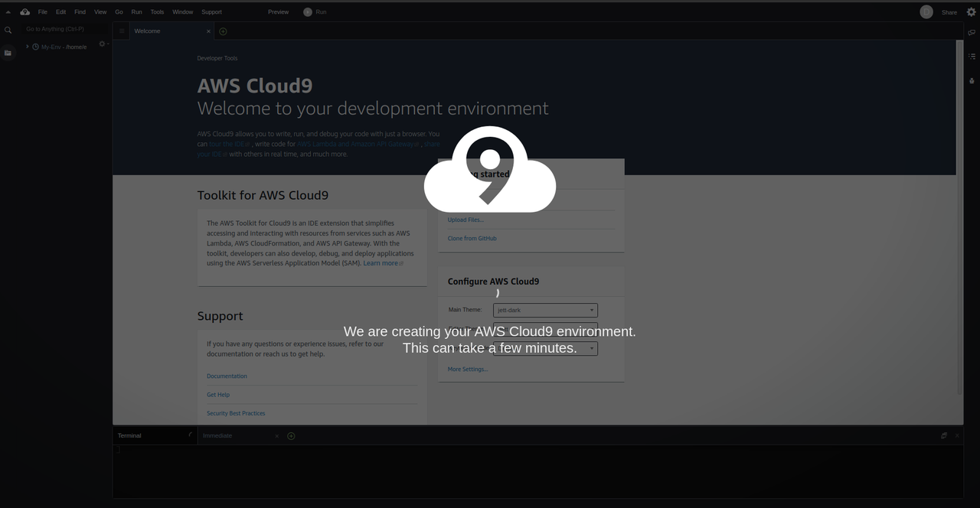
Task: Open the Main Theme jett-dark dropdown
Action: pyautogui.click(x=545, y=311)
